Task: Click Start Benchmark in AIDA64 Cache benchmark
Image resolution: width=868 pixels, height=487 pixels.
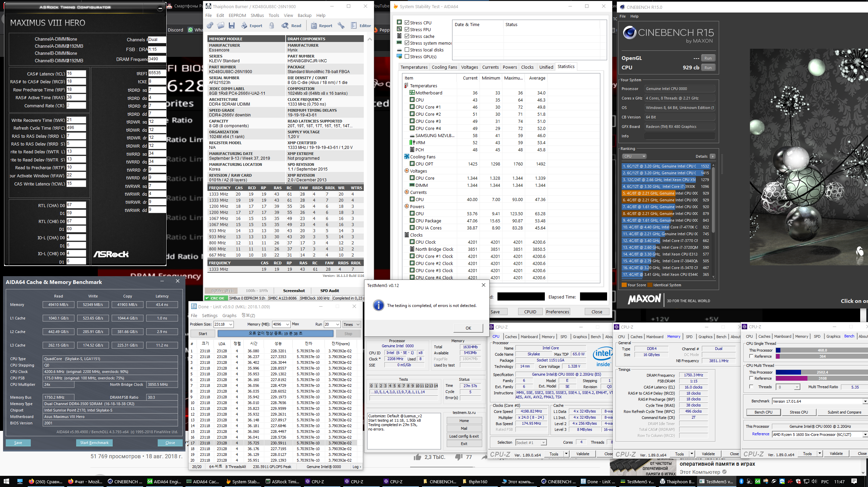Action: [x=94, y=443]
